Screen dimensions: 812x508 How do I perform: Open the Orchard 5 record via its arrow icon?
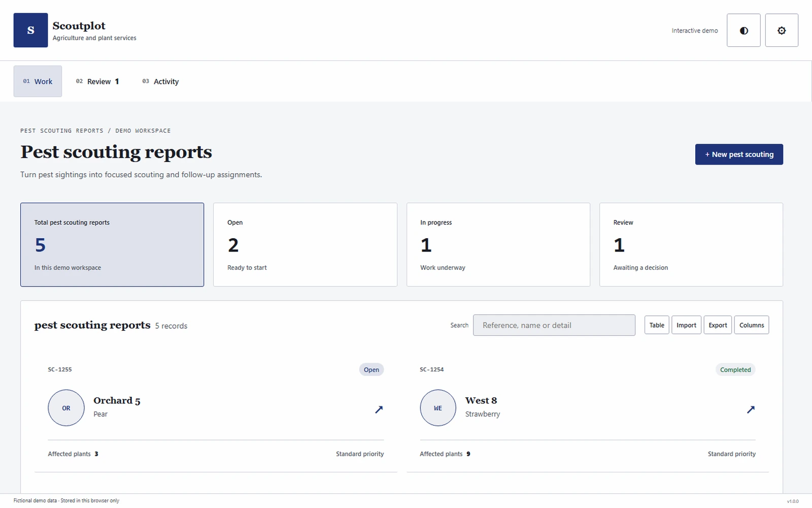(379, 409)
